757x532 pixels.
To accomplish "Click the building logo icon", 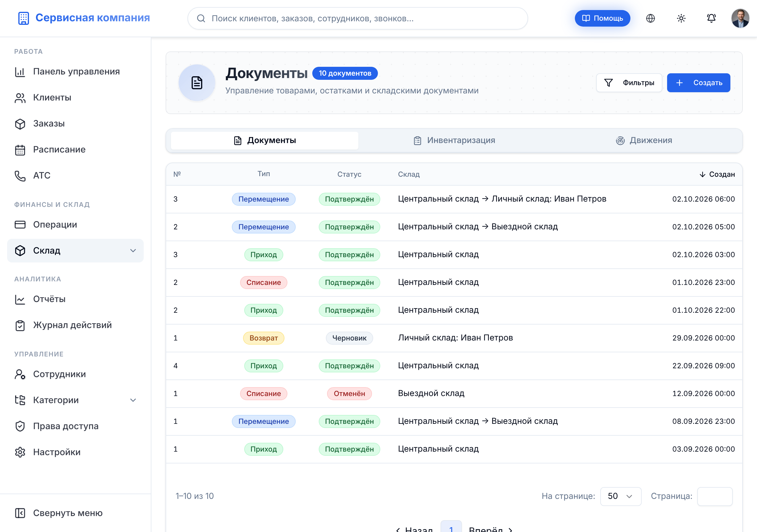I will [23, 18].
